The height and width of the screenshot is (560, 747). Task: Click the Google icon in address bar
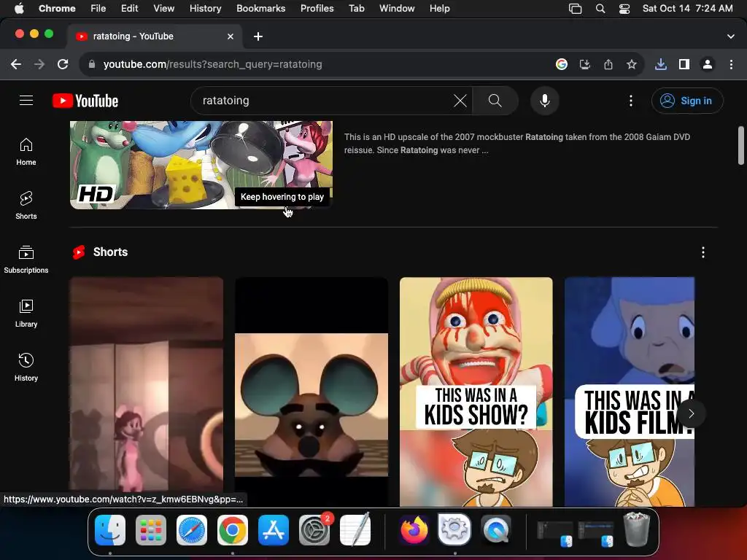coord(562,64)
